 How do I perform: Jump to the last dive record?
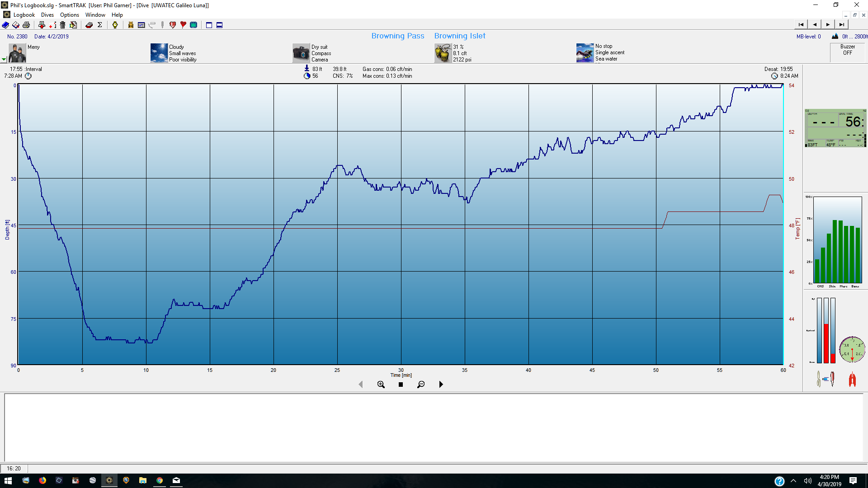pos(841,25)
